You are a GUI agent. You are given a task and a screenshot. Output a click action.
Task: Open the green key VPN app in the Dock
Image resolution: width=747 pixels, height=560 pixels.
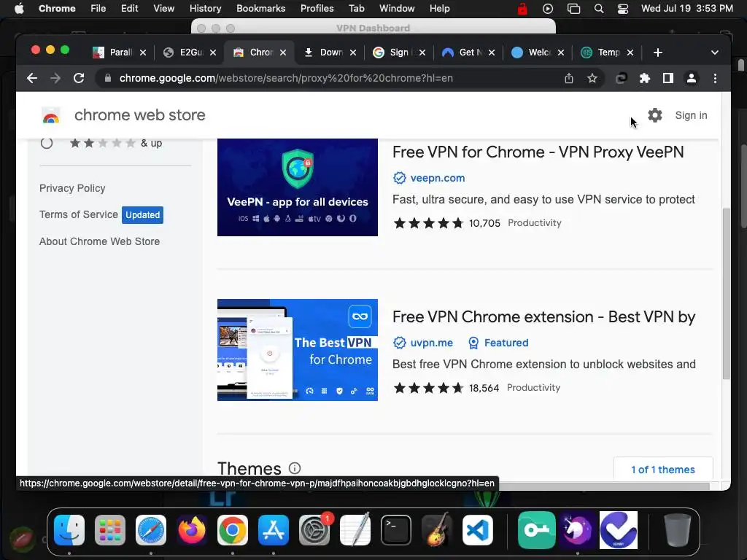tap(536, 529)
